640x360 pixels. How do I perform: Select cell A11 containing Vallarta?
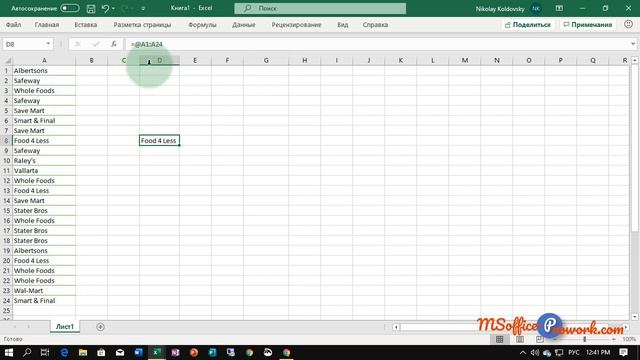[44, 171]
